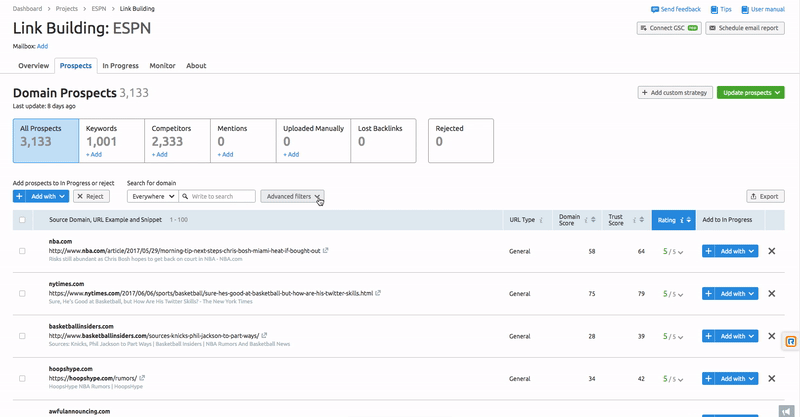Check the basketballinsiders.com row checkbox

coord(22,336)
